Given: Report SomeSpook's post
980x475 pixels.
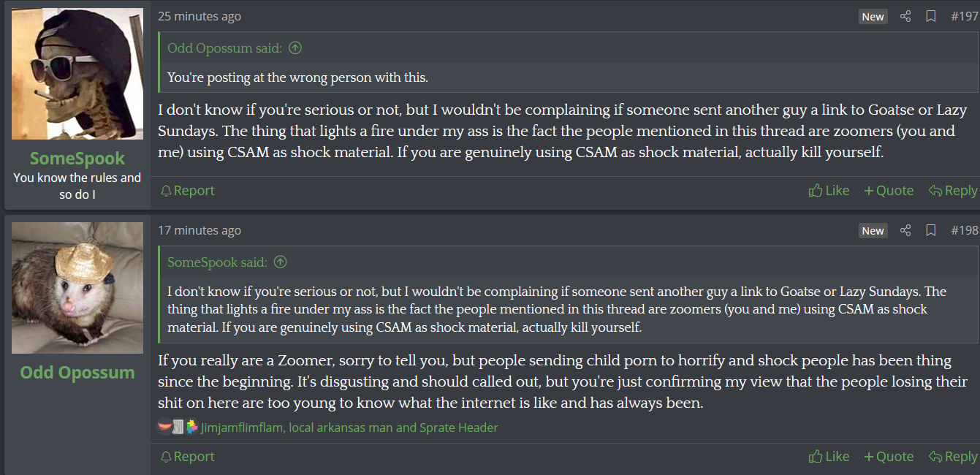Looking at the screenshot, I should pyautogui.click(x=187, y=191).
